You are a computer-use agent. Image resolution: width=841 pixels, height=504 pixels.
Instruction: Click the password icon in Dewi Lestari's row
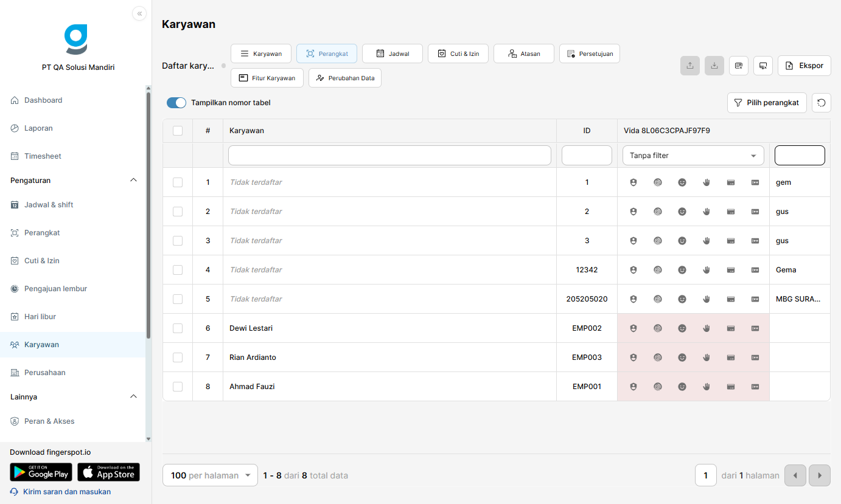[755, 328]
